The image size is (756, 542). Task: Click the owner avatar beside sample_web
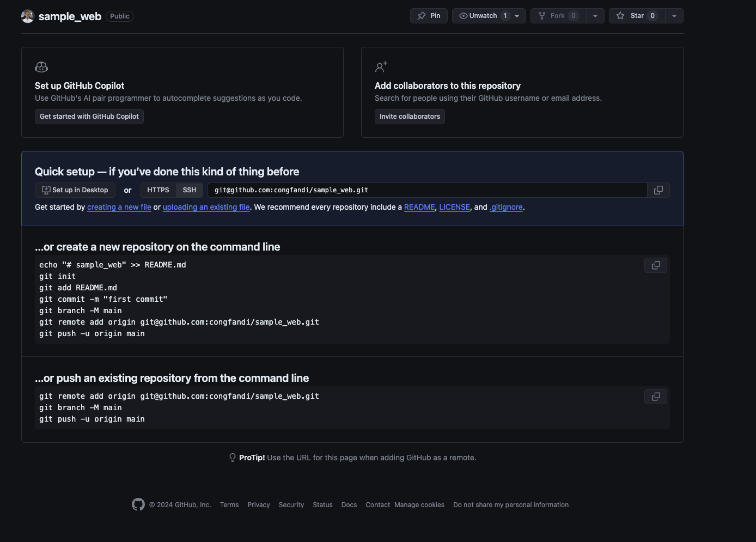[28, 16]
